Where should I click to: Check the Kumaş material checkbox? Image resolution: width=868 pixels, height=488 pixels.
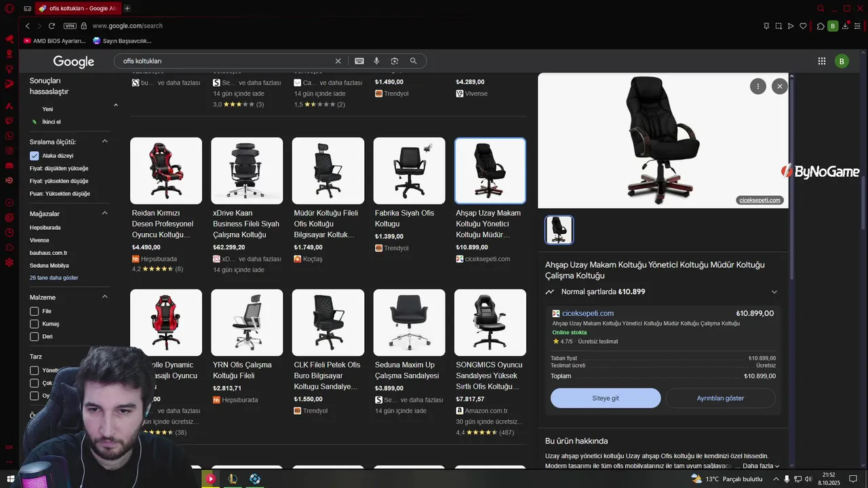[35, 324]
